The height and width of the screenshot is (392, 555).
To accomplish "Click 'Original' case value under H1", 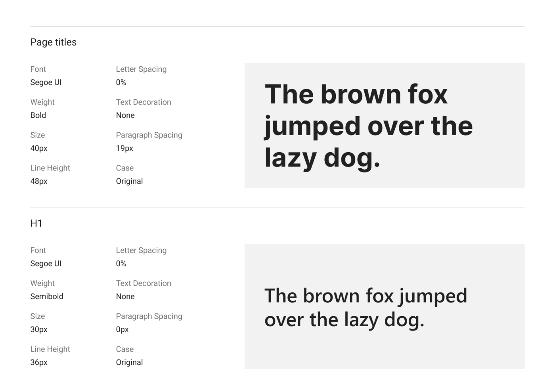I will coord(129,362).
